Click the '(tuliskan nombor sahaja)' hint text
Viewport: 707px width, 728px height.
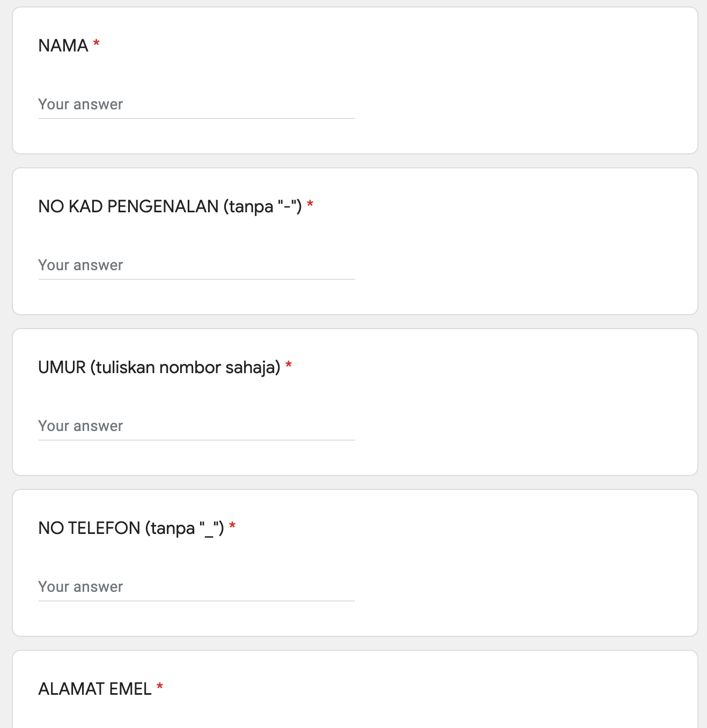pos(186,367)
